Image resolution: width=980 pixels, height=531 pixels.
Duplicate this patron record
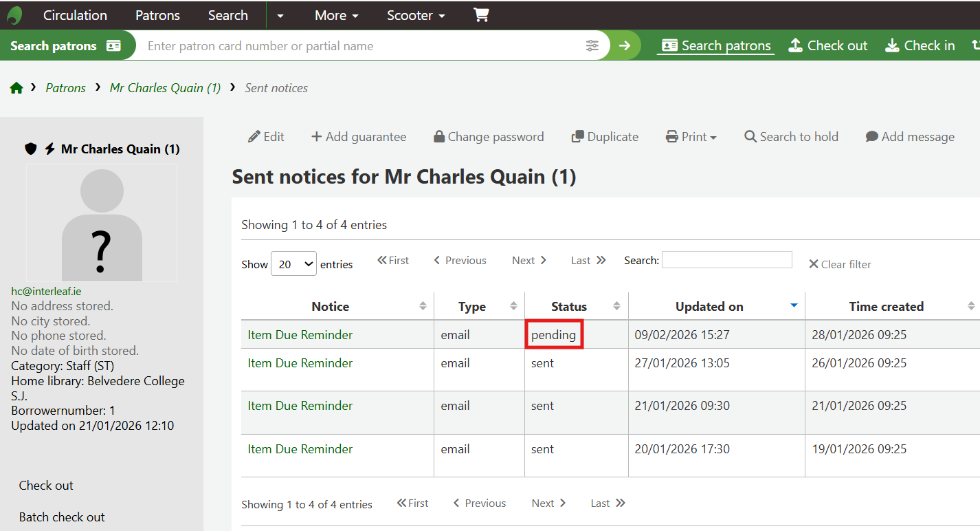pyautogui.click(x=605, y=137)
